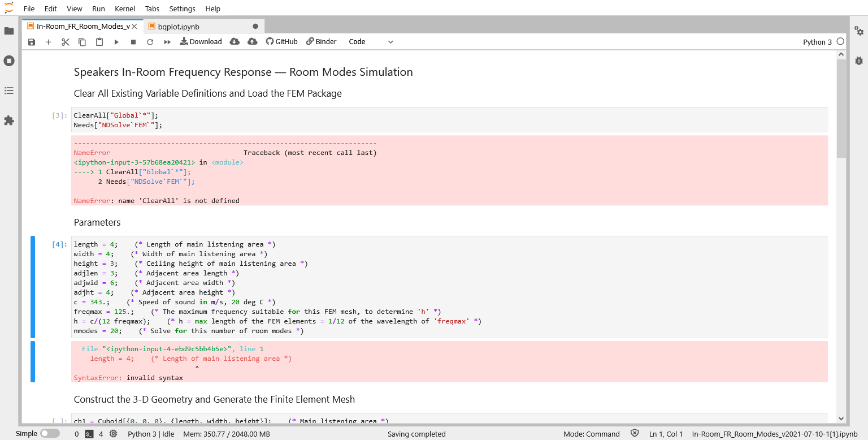This screenshot has width=868, height=440.
Task: Open the Extension Manager puzzle icon
Action: 9,120
